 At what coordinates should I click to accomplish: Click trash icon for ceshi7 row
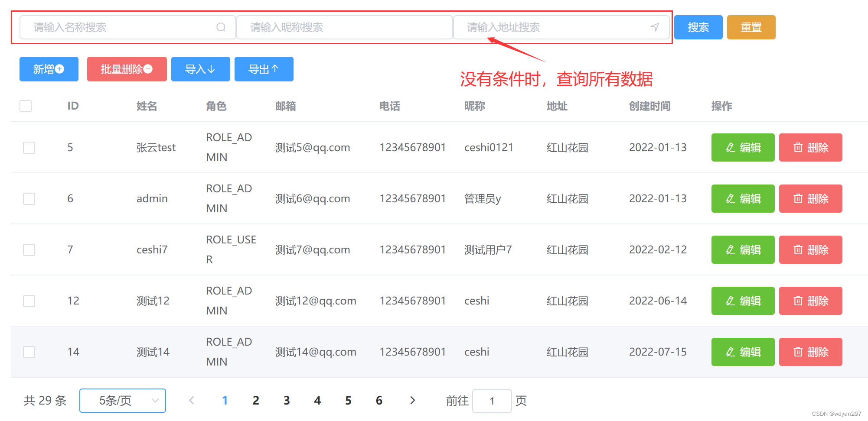798,250
